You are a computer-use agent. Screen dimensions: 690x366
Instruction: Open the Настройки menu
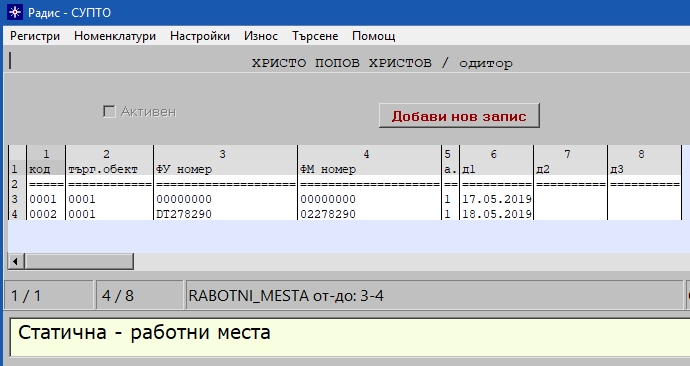coord(200,36)
